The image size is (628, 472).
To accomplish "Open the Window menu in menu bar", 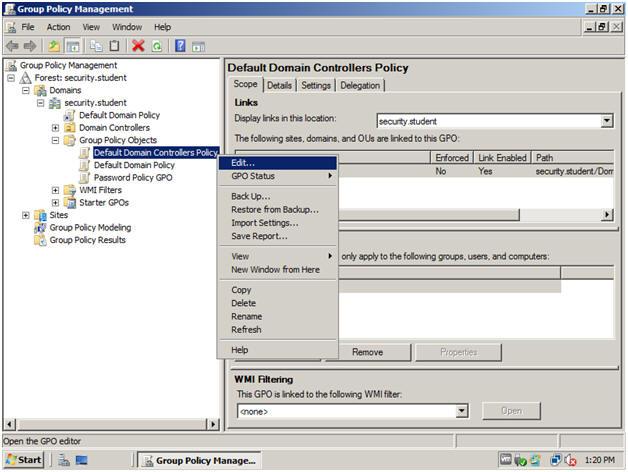I will click(127, 27).
